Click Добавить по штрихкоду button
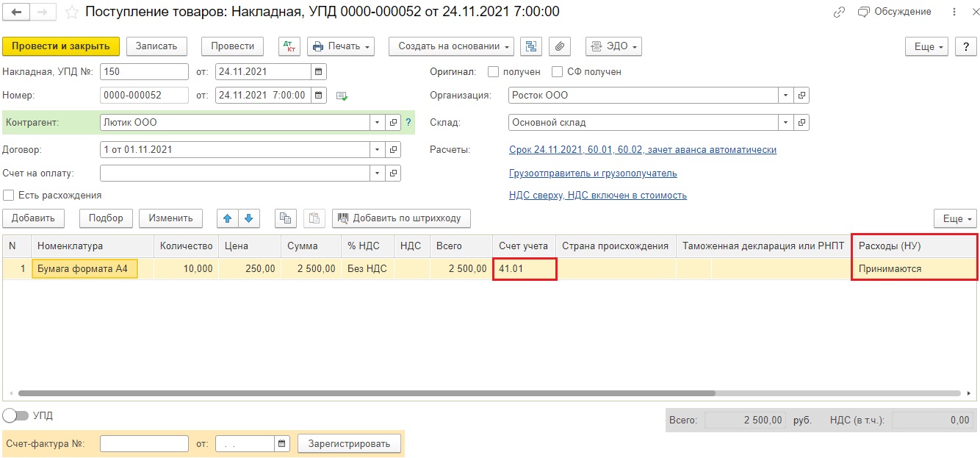980x458 pixels. point(401,218)
